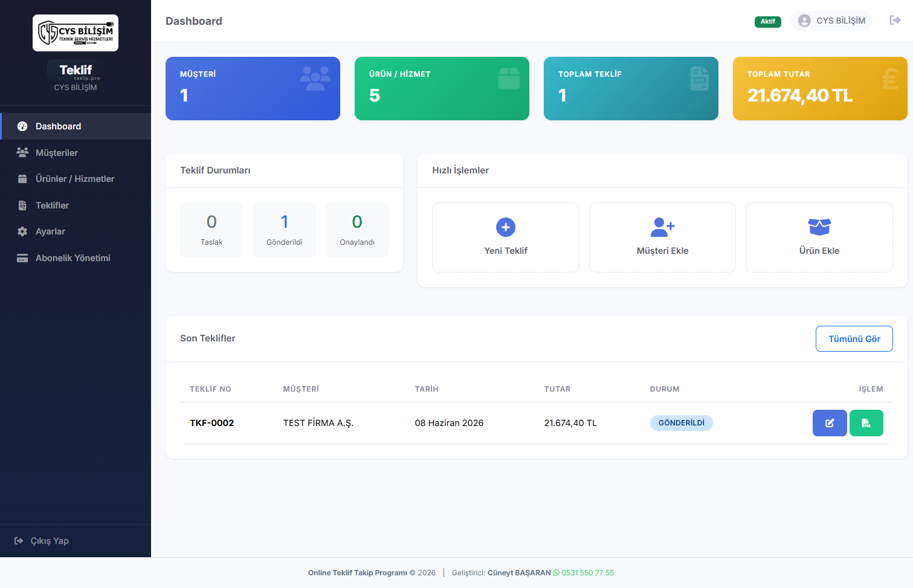Click the TEKLİF NO column header
Viewport: 913px width, 588px height.
tap(210, 389)
